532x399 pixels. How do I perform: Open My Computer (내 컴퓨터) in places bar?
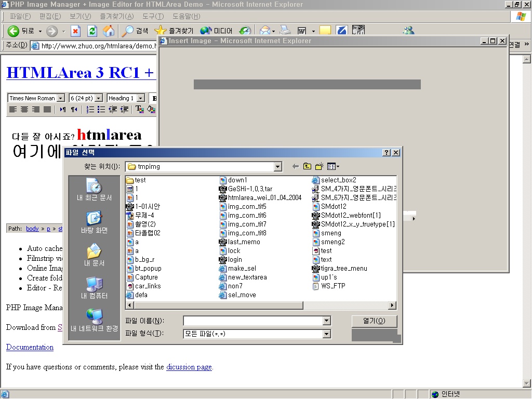coord(94,288)
